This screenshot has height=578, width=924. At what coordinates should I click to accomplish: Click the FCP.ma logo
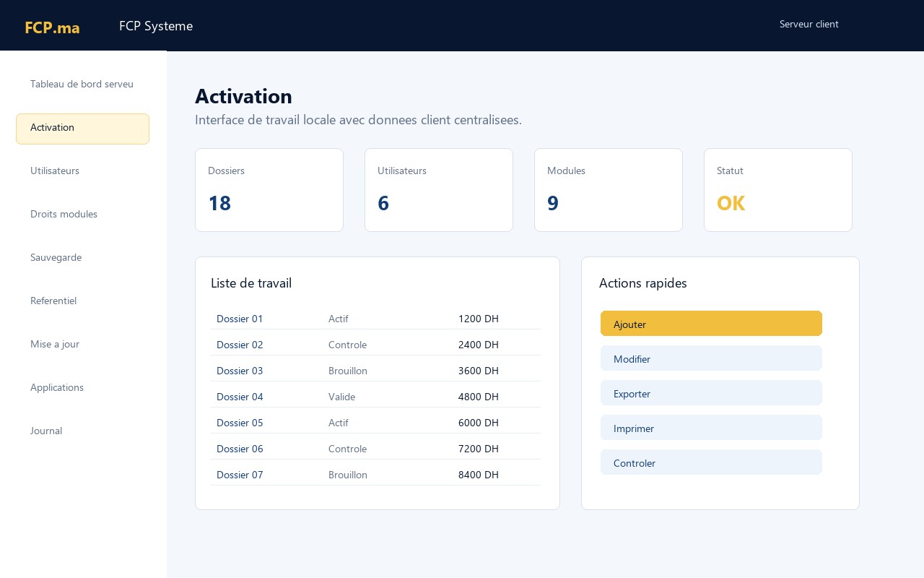[52, 27]
